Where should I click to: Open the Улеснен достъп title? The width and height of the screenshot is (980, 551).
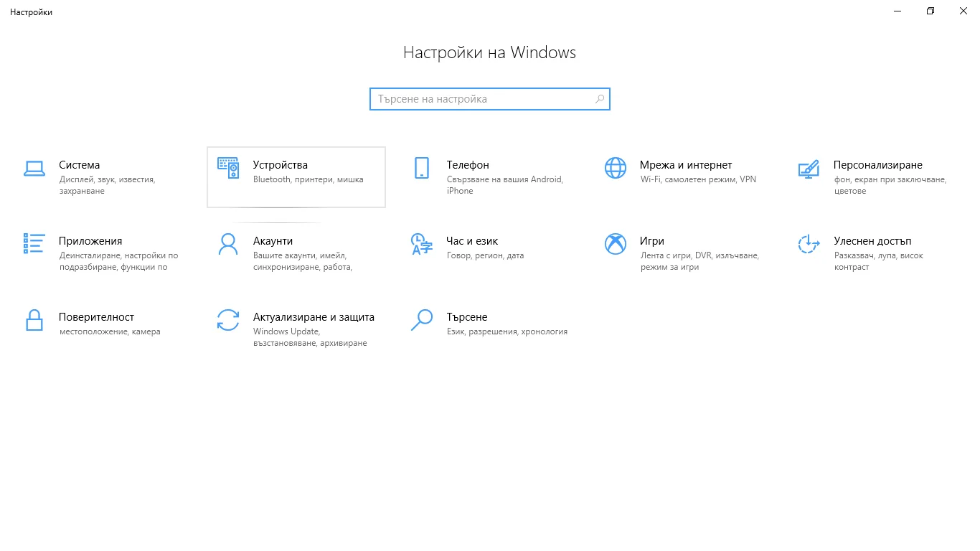click(872, 241)
